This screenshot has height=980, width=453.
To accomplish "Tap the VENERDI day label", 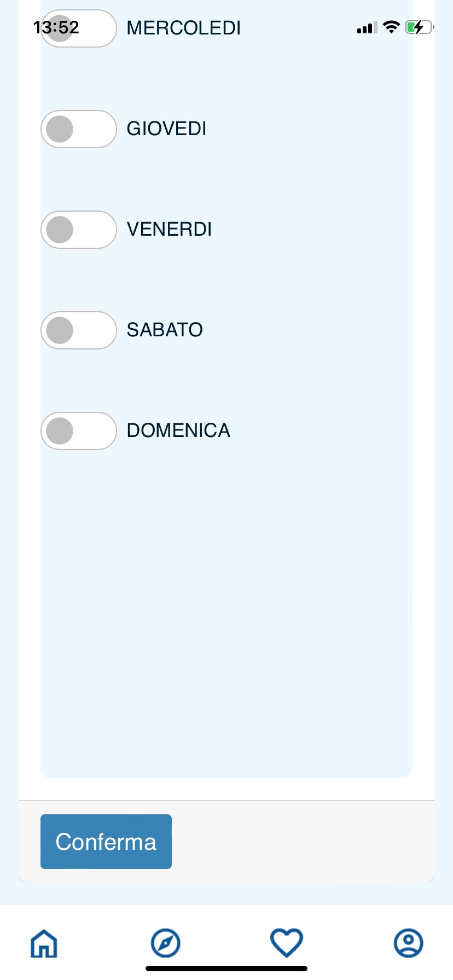I will [170, 230].
